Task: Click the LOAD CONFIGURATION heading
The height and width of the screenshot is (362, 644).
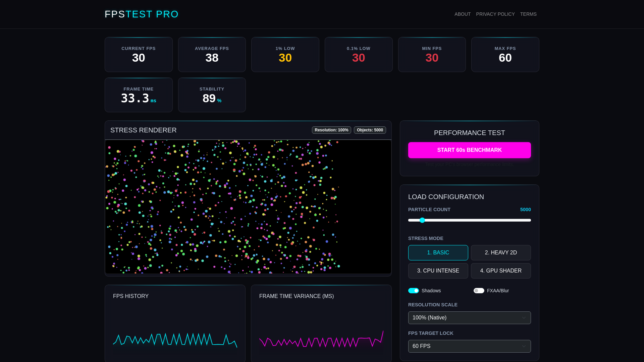Action: point(446,197)
